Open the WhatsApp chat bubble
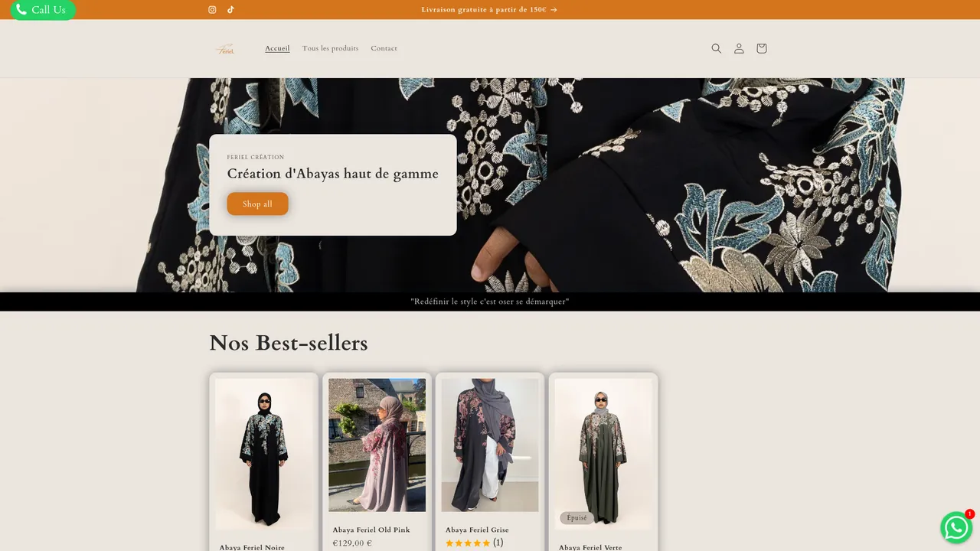The width and height of the screenshot is (980, 551). click(x=956, y=527)
